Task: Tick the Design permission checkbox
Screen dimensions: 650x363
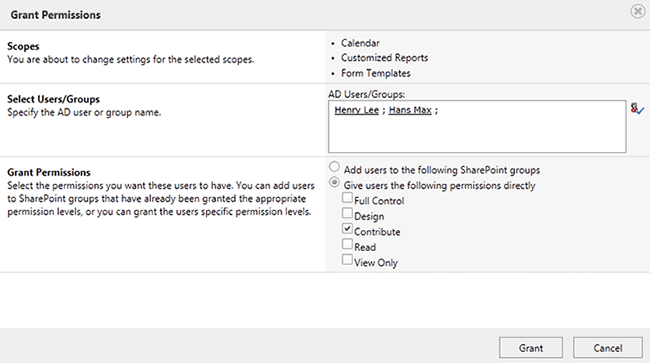Action: [347, 213]
